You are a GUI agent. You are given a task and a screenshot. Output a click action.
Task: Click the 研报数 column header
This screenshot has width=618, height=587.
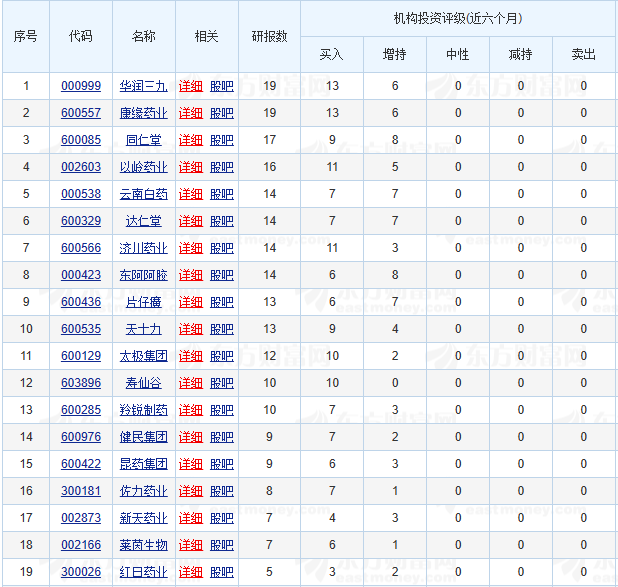[269, 36]
